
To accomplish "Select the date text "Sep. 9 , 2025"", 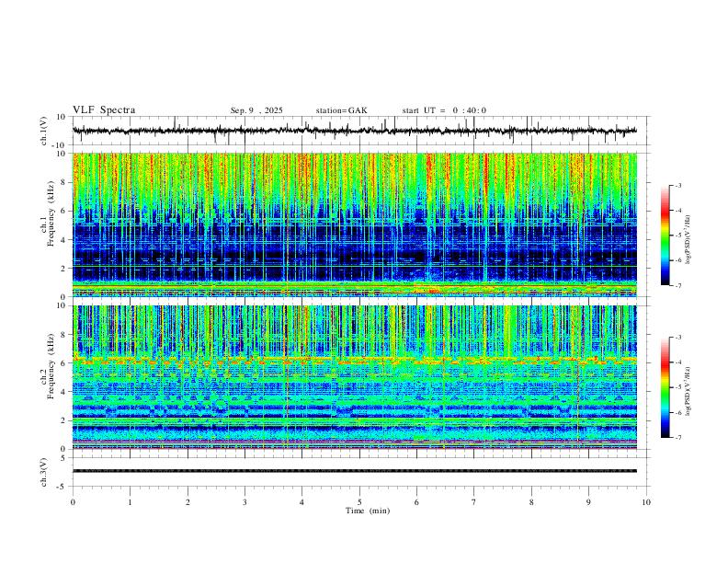I will pyautogui.click(x=256, y=110).
